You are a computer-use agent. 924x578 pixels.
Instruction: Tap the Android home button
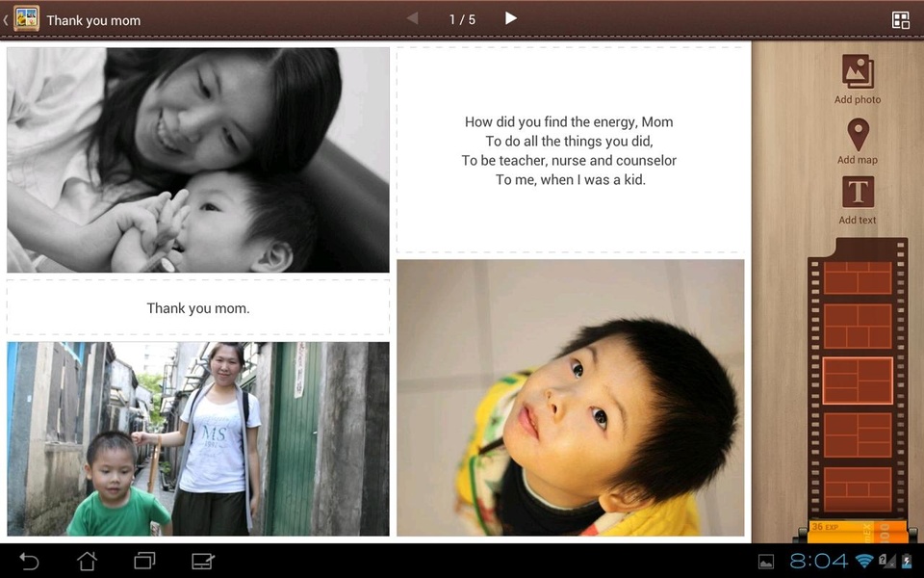[88, 561]
